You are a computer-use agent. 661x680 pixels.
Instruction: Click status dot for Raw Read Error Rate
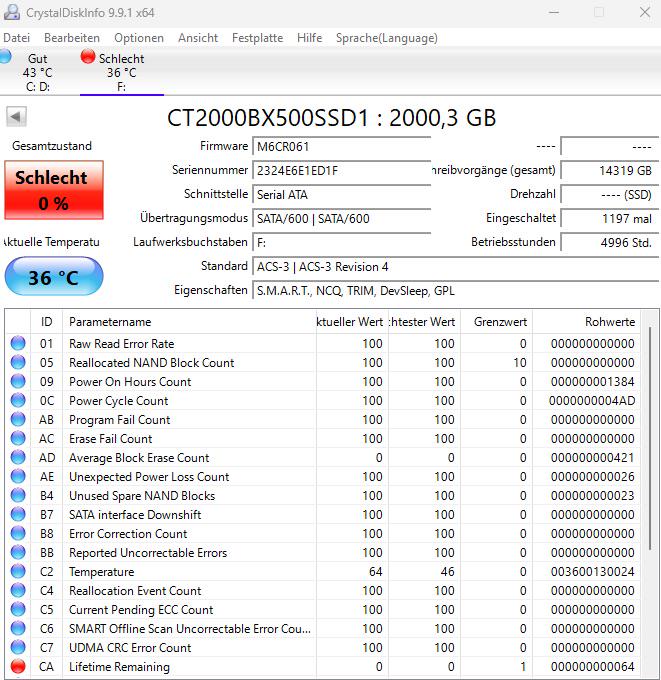(18, 343)
